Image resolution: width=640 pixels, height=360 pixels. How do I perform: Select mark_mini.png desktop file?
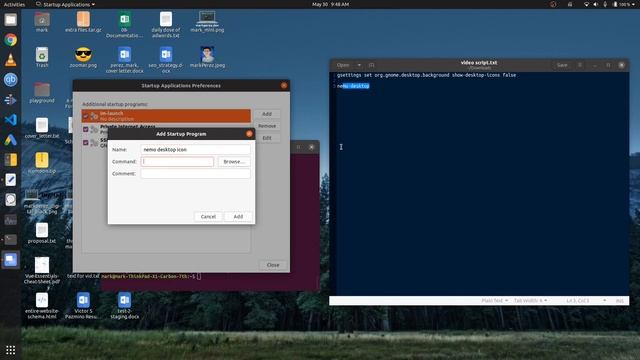(x=207, y=22)
